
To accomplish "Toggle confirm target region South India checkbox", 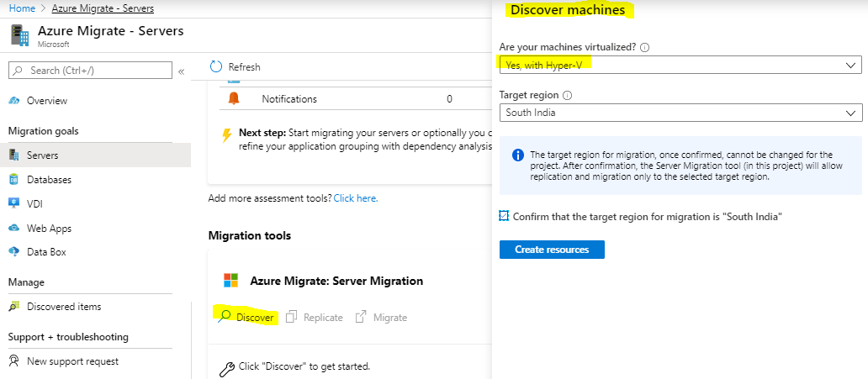I will (504, 216).
